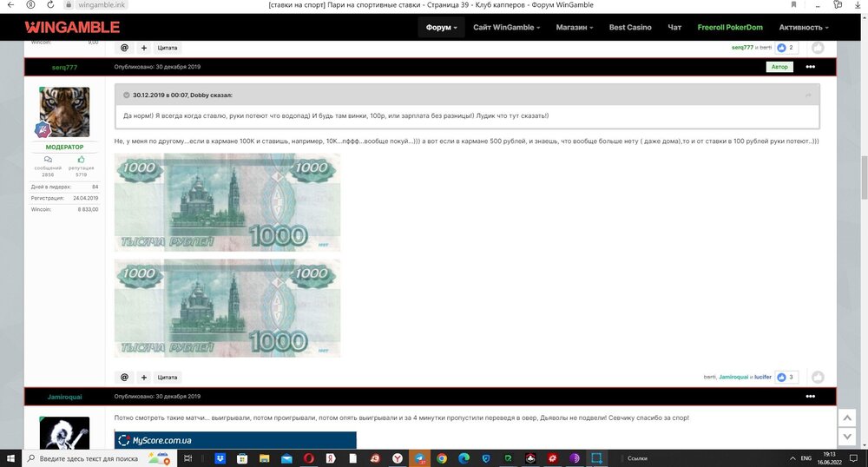Screen dimensions: 868x467
Task: Click the Windows search box
Action: pos(99,458)
